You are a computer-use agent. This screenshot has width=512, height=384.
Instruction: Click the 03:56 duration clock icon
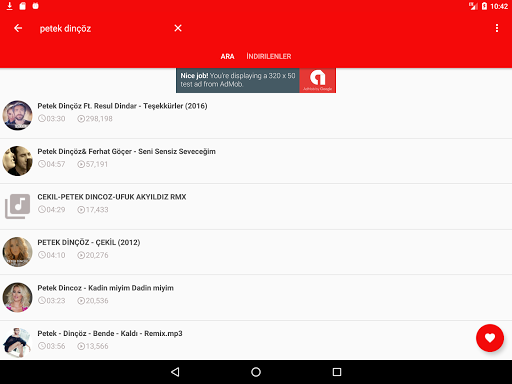tap(42, 346)
